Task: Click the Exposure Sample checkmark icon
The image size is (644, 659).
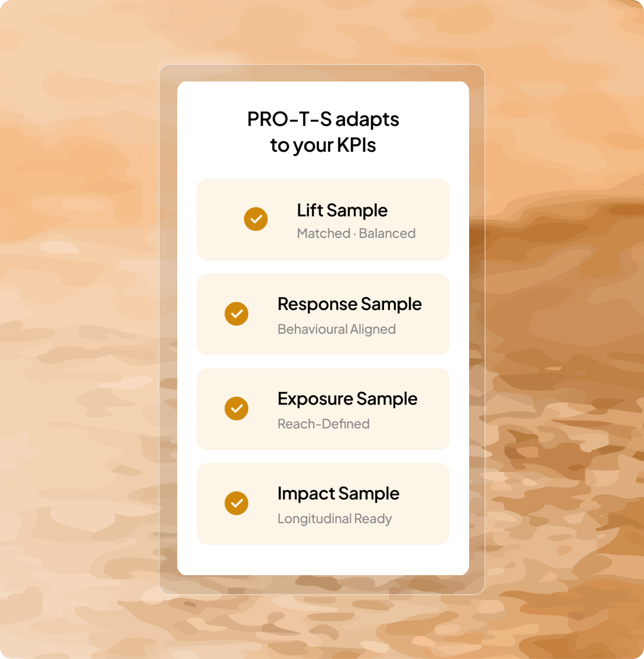Action: click(236, 409)
